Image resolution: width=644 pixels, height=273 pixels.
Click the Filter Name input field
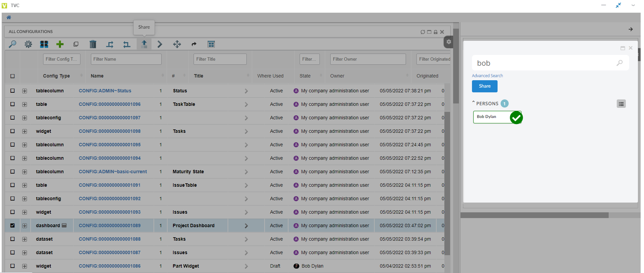point(126,59)
